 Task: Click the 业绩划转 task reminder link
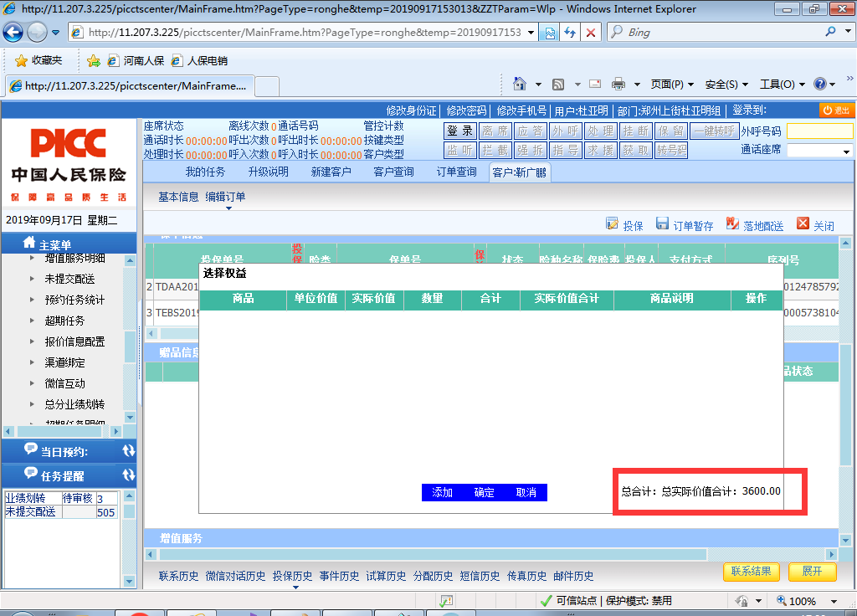(x=25, y=498)
